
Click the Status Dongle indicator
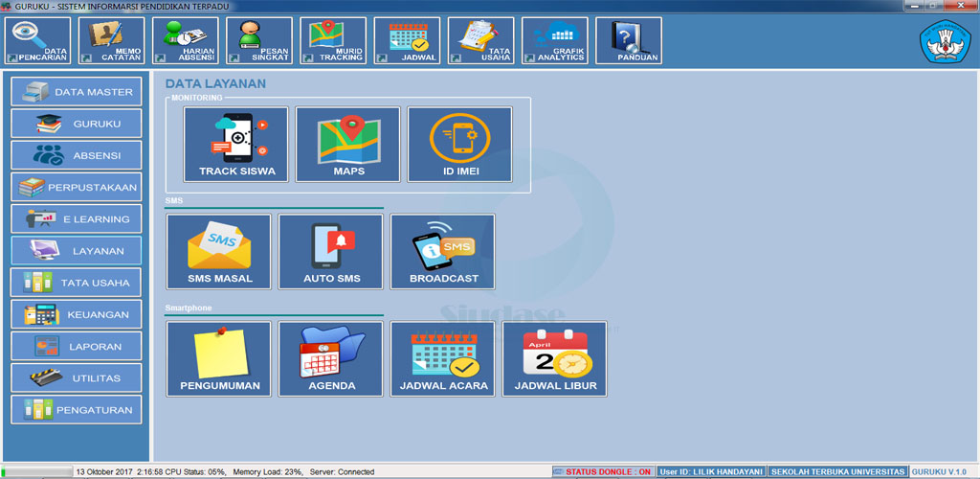tap(604, 471)
